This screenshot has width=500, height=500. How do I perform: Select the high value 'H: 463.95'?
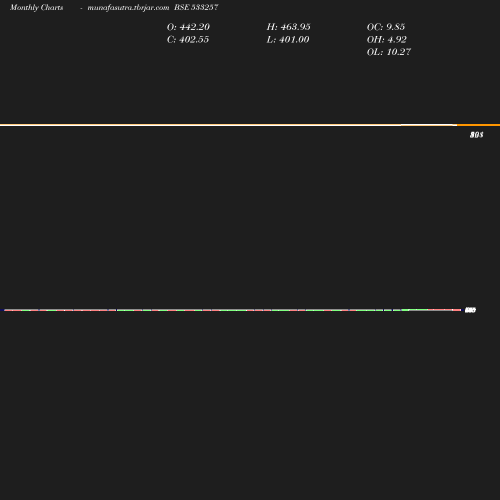[288, 27]
